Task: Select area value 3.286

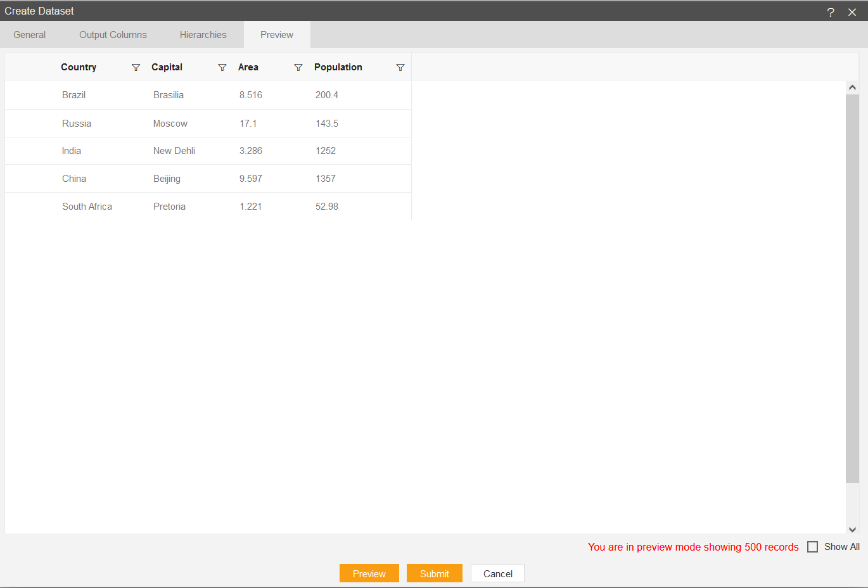Action: click(x=251, y=151)
